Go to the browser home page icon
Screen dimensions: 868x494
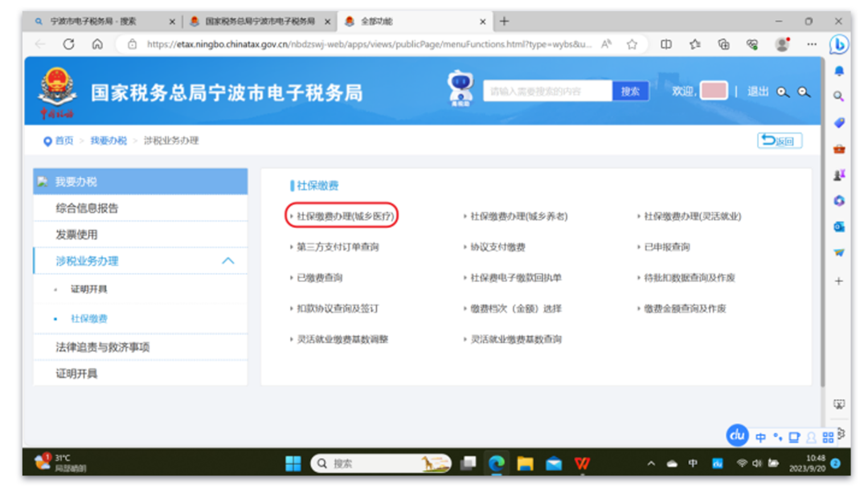[97, 44]
